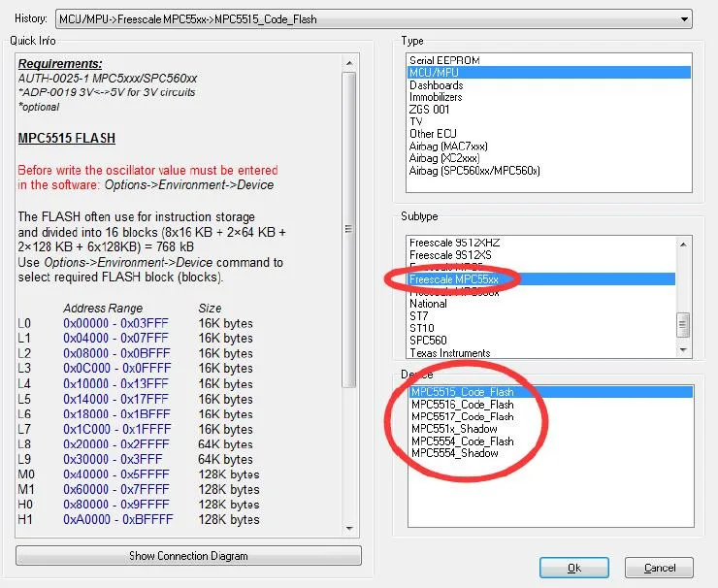Viewport: 718px width, 588px height.
Task: Select Freescale MPC55xx subtype
Action: coord(541,278)
